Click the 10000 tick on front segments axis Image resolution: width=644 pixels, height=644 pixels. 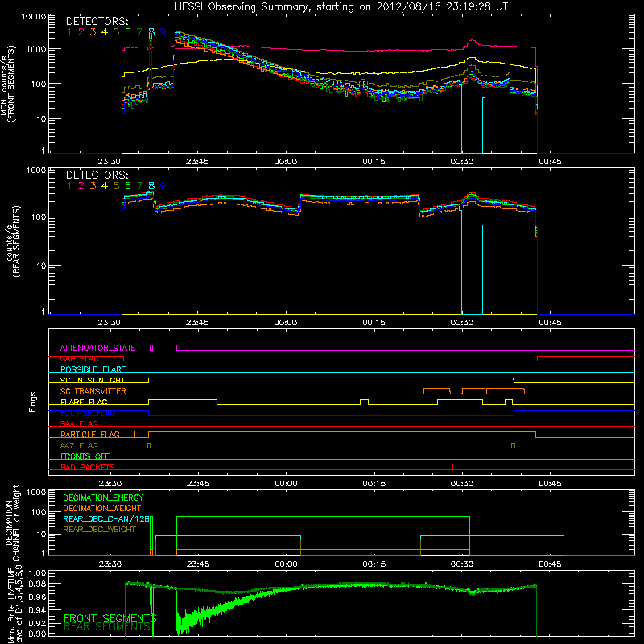tap(34, 17)
